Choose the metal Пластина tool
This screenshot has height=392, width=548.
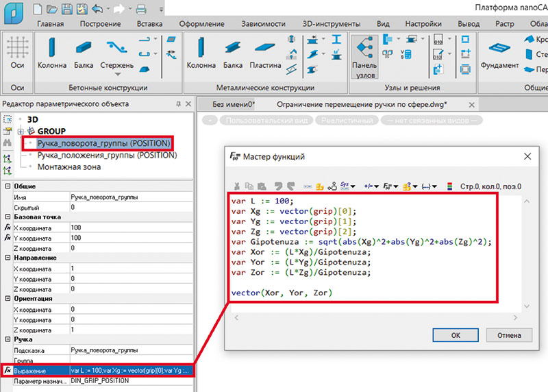(x=264, y=47)
